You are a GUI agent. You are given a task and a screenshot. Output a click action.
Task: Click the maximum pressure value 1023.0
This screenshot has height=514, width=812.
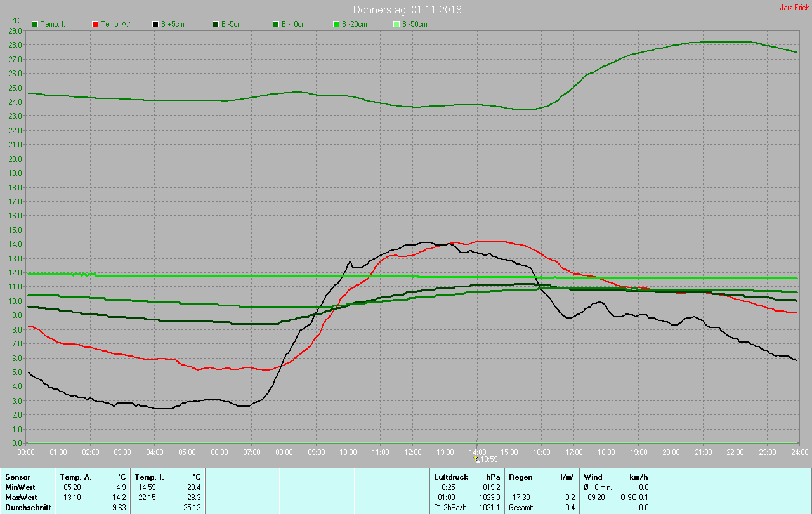489,497
